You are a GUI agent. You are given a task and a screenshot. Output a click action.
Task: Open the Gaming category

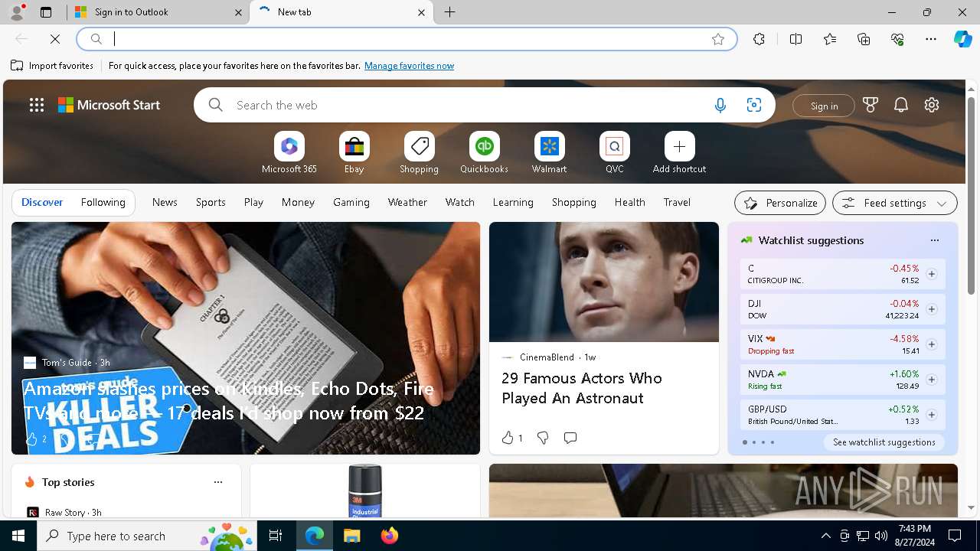[351, 202]
